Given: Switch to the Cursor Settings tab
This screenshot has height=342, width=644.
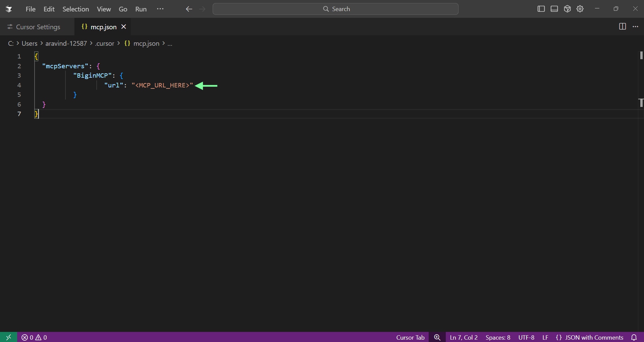Looking at the screenshot, I should (38, 27).
